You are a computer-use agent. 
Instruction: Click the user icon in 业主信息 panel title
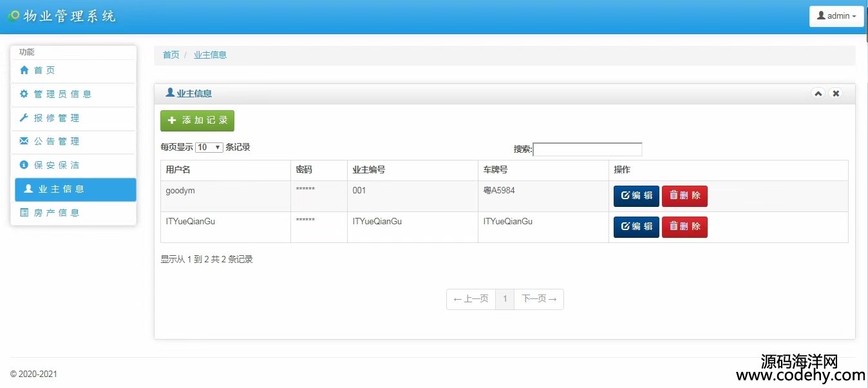point(170,93)
